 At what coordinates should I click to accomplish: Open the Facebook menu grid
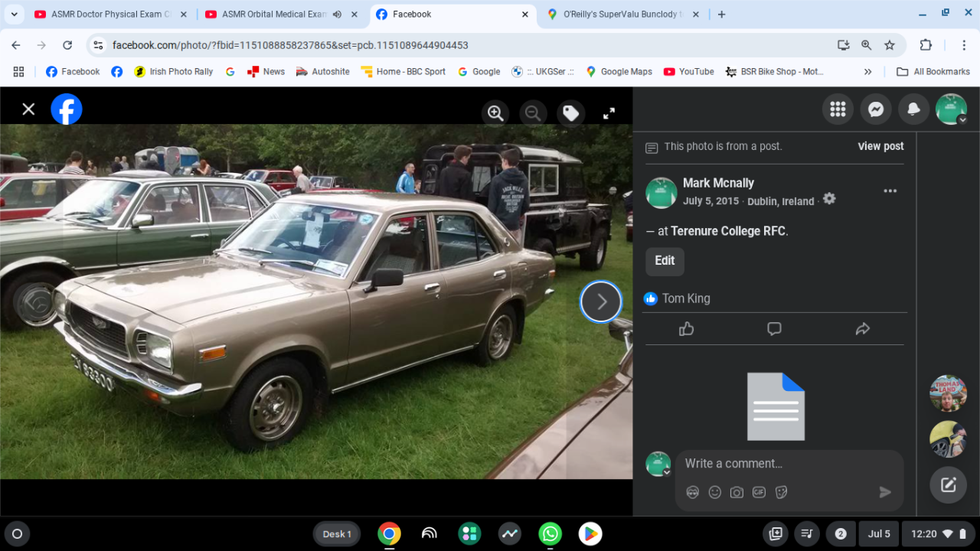838,109
